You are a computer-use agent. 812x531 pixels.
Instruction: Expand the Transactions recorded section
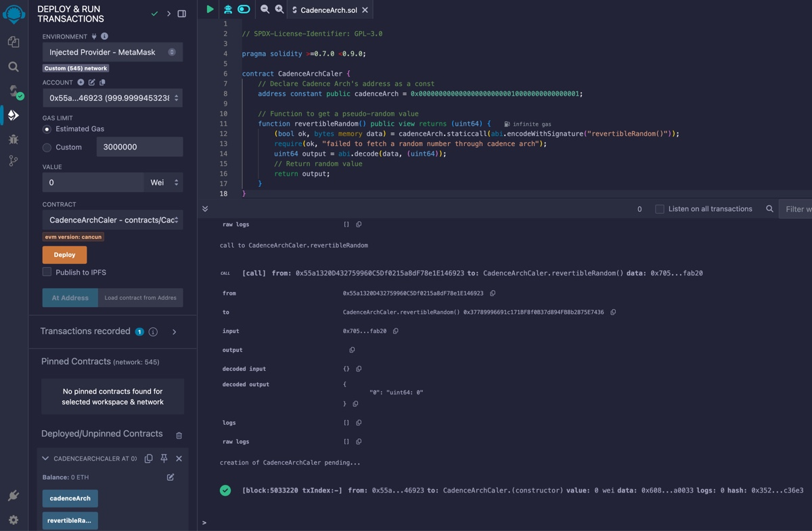click(x=174, y=332)
